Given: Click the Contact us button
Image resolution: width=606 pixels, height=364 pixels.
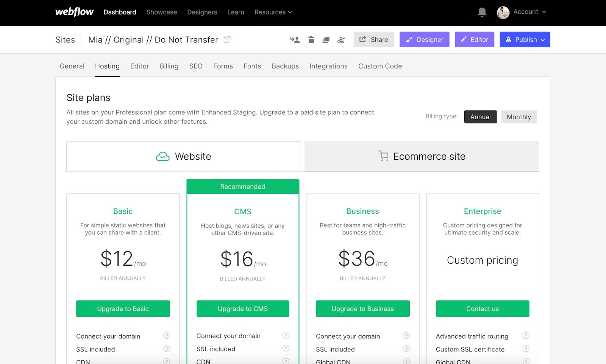Looking at the screenshot, I should pyautogui.click(x=483, y=309).
